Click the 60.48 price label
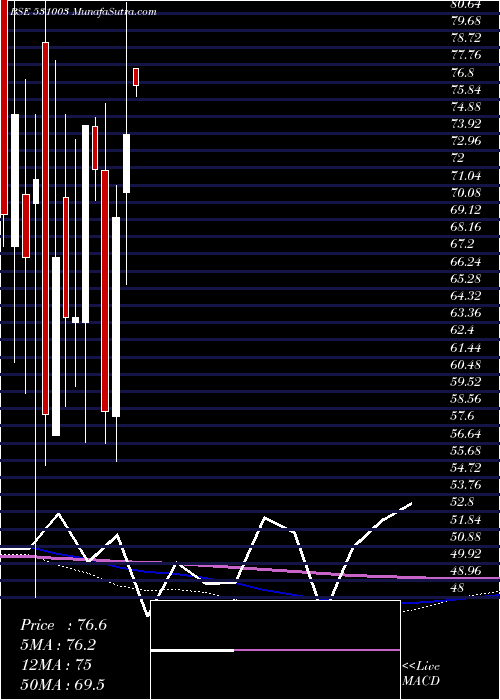This screenshot has width=500, height=700. click(467, 364)
